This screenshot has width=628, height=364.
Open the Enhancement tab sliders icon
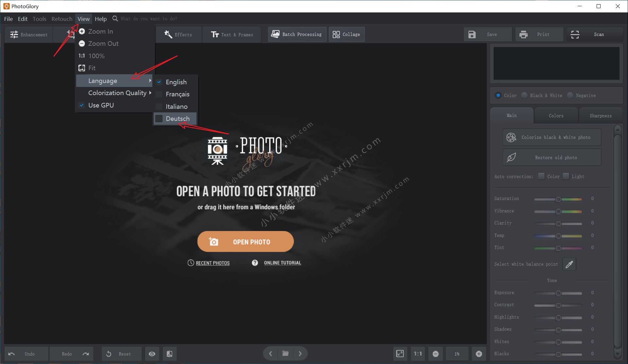click(x=14, y=35)
